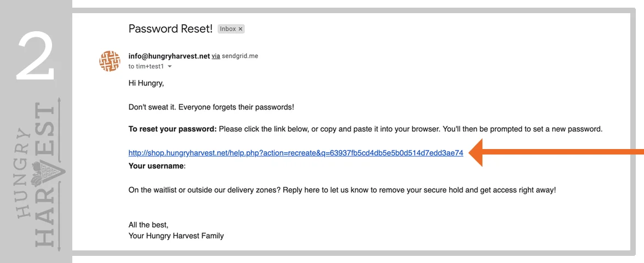Click the 'To reset your password:' bold text

[x=173, y=129]
